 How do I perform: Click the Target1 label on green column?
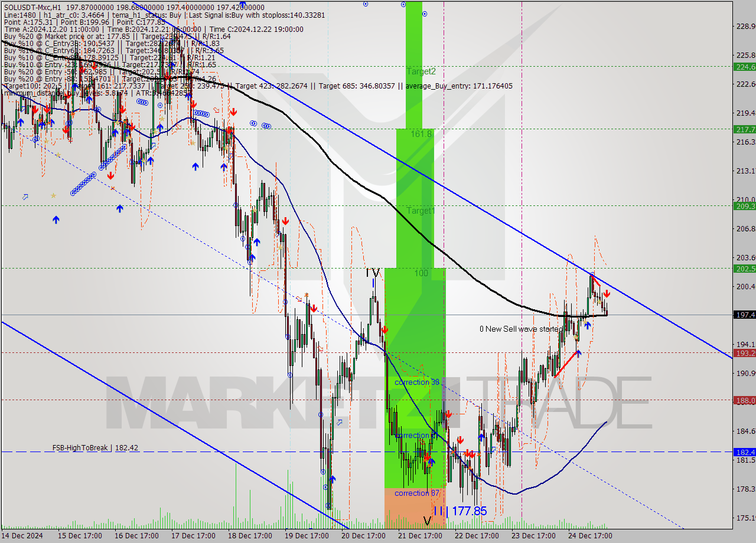click(421, 211)
